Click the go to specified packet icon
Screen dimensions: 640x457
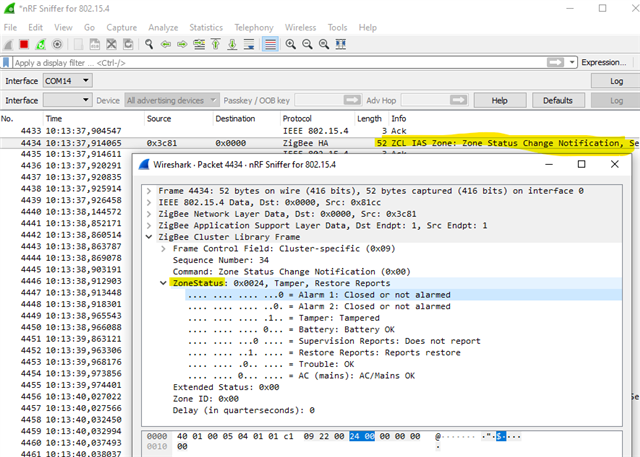[x=199, y=44]
